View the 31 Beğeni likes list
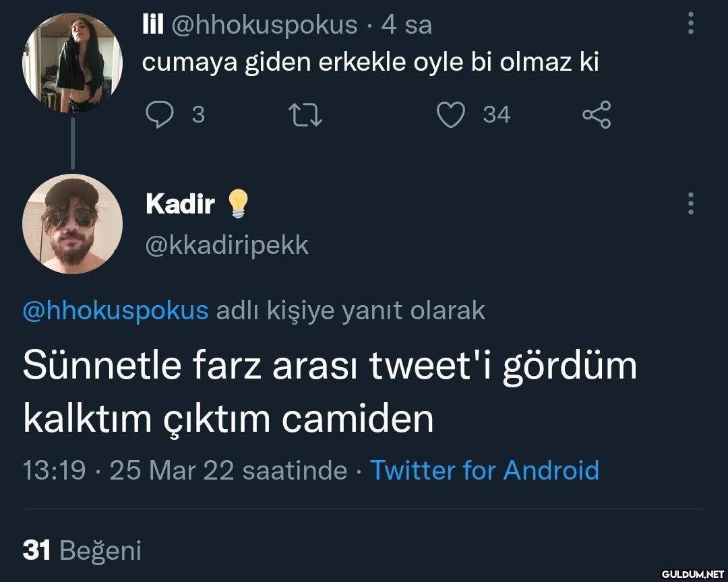Image resolution: width=728 pixels, height=582 pixels. click(82, 550)
